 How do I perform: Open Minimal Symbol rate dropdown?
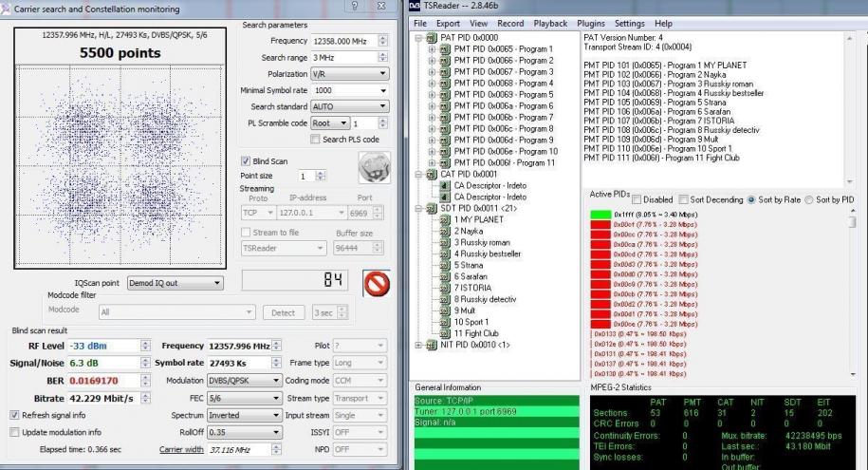349,90
